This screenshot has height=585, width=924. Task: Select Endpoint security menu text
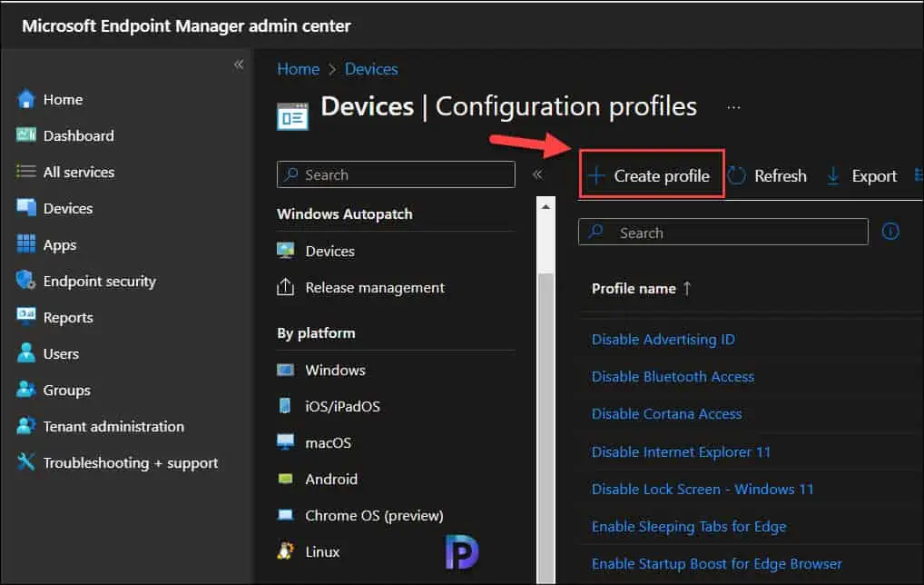tap(100, 282)
